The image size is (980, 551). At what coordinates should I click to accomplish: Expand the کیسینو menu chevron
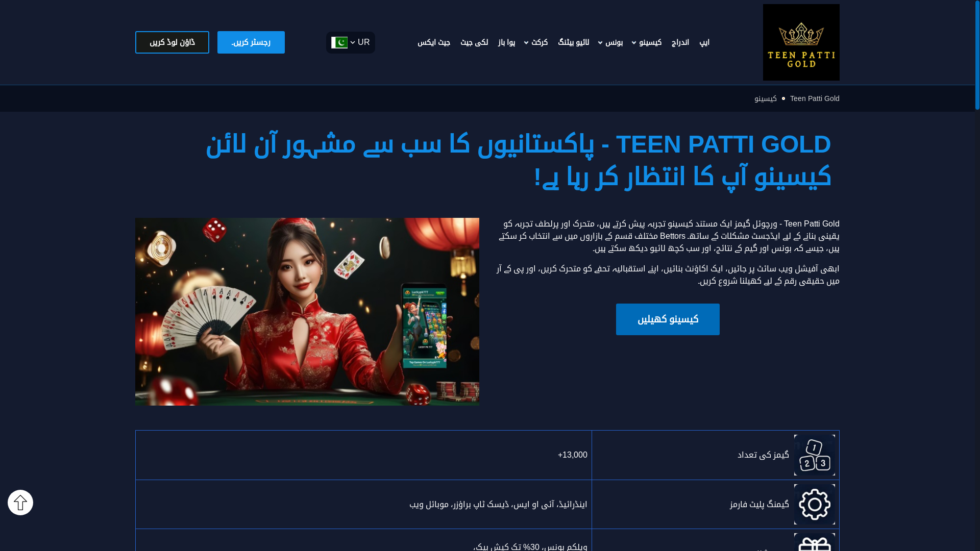click(634, 43)
